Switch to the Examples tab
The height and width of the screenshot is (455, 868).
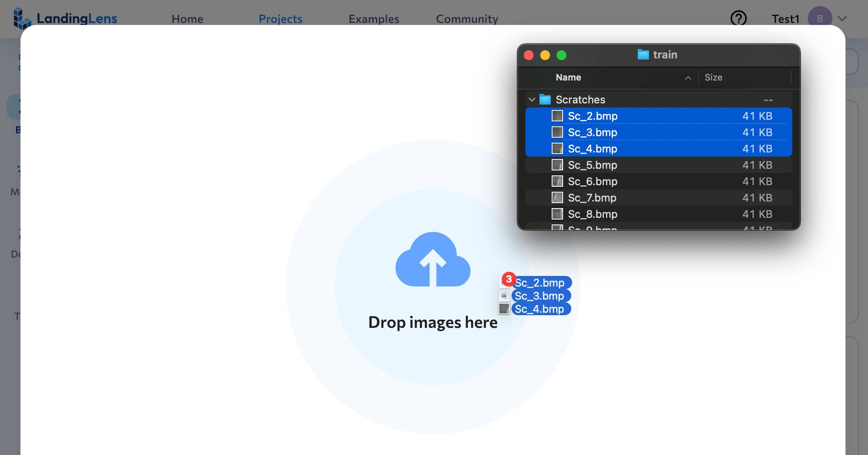tap(374, 19)
